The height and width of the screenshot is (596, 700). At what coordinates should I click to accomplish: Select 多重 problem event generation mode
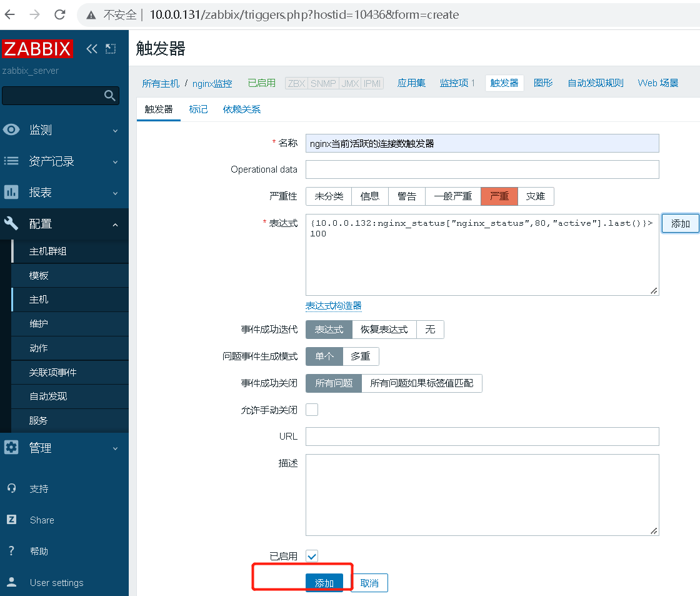coord(361,356)
